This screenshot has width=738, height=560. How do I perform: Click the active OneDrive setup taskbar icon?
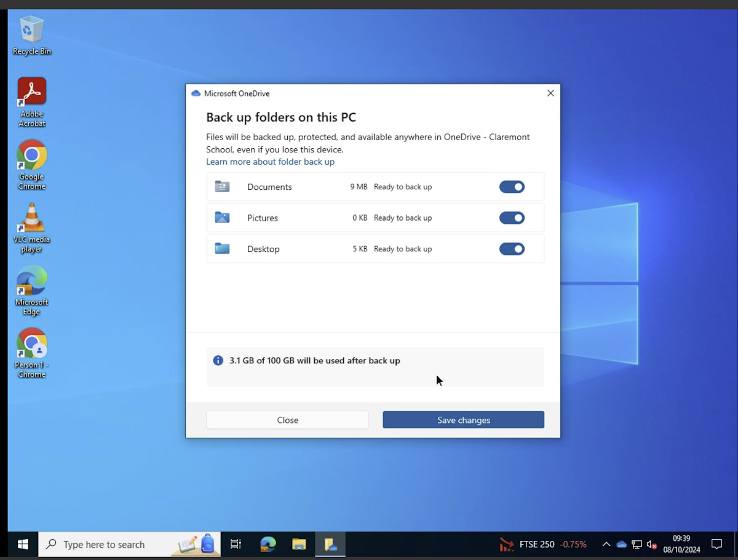[331, 545]
